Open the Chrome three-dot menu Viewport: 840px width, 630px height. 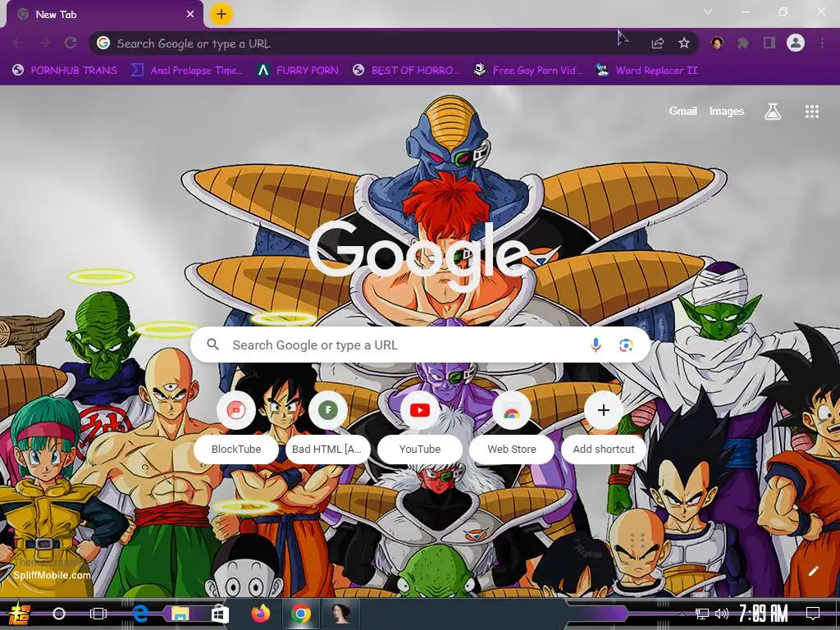822,43
